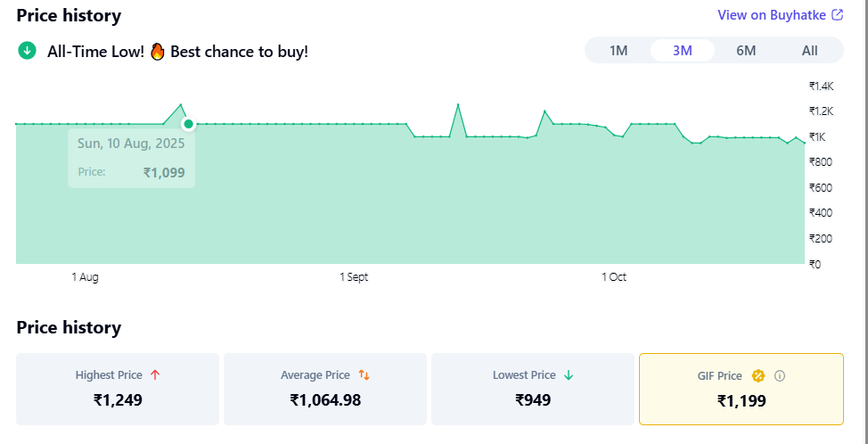The height and width of the screenshot is (444, 868).
Task: Click the green down arrow on Lowest Price
Action: pyautogui.click(x=569, y=375)
